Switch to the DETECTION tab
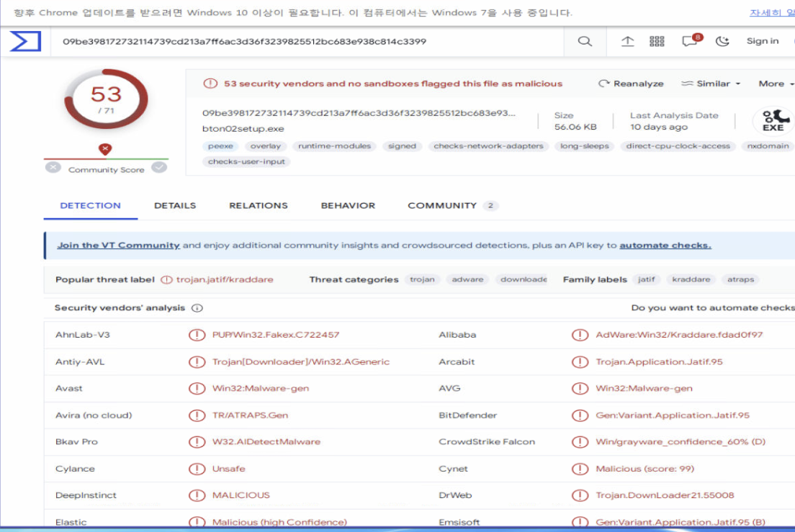The height and width of the screenshot is (532, 795). 90,206
